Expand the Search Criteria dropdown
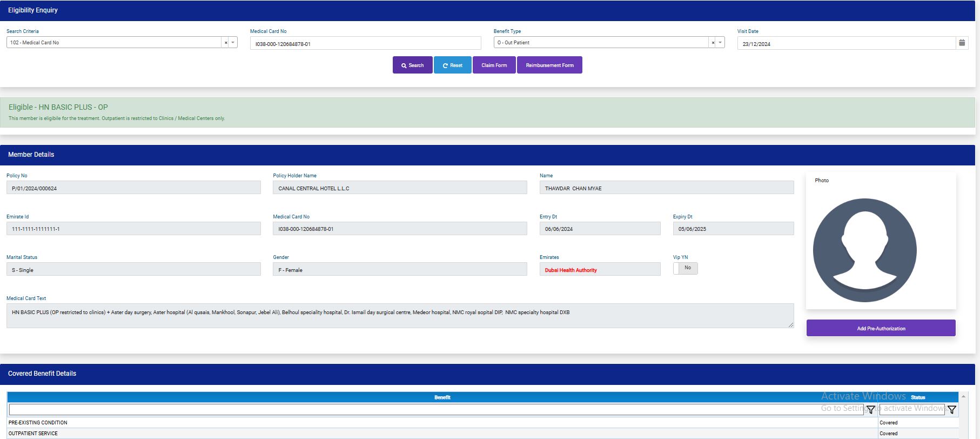 click(x=233, y=43)
